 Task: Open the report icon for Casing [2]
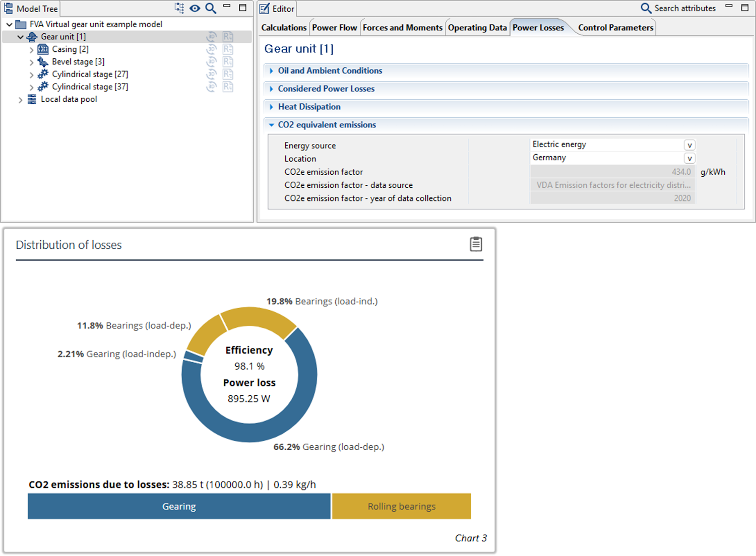click(228, 49)
